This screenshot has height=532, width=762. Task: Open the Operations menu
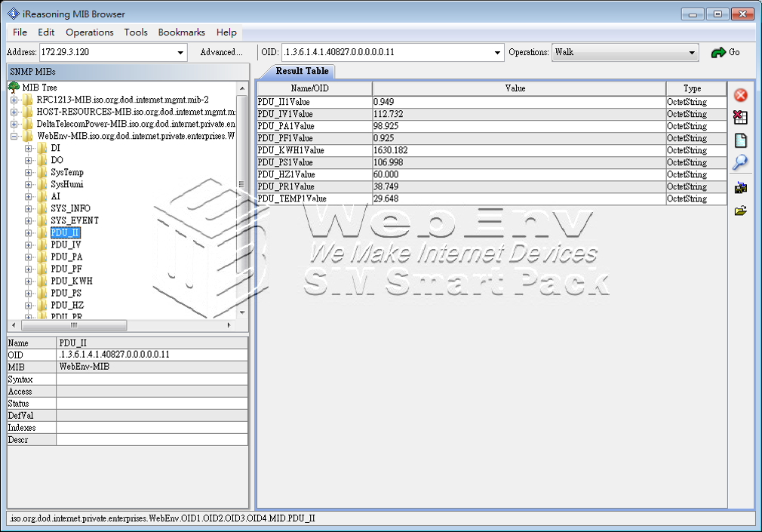tap(90, 32)
